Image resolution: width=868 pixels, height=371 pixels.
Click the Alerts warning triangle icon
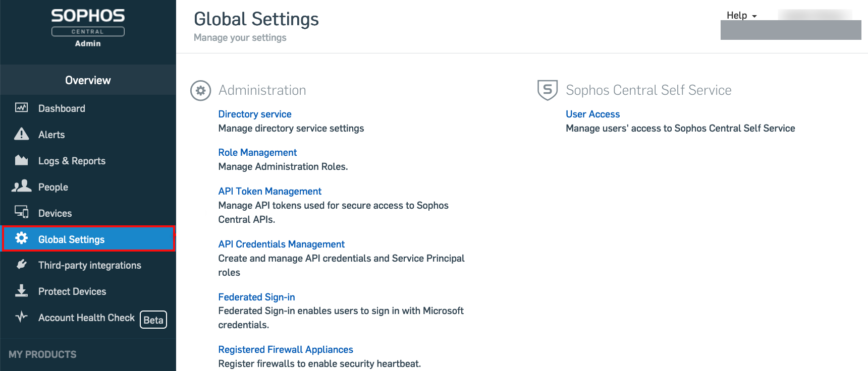(x=21, y=134)
